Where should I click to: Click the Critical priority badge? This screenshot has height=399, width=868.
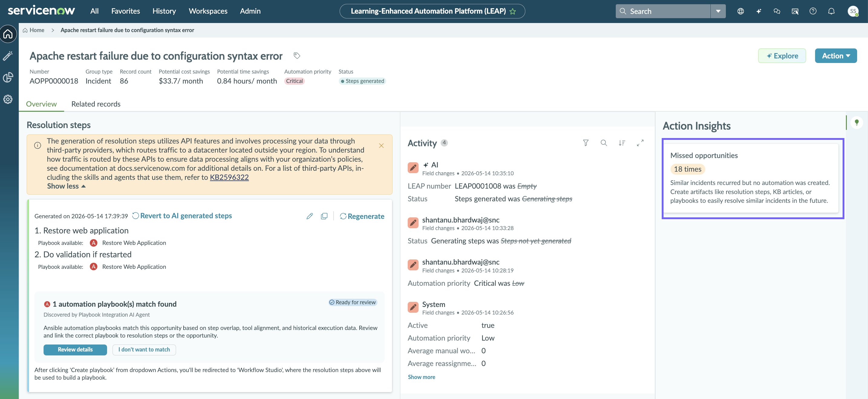(294, 81)
